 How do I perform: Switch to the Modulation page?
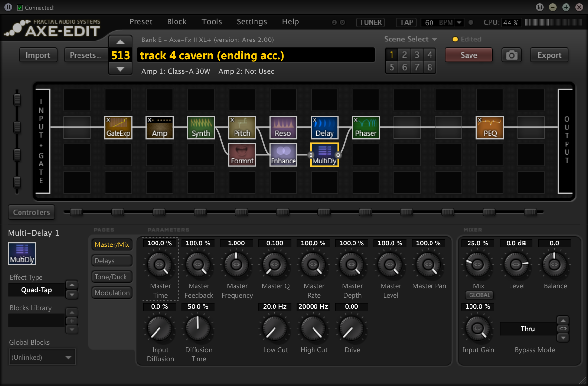[112, 293]
